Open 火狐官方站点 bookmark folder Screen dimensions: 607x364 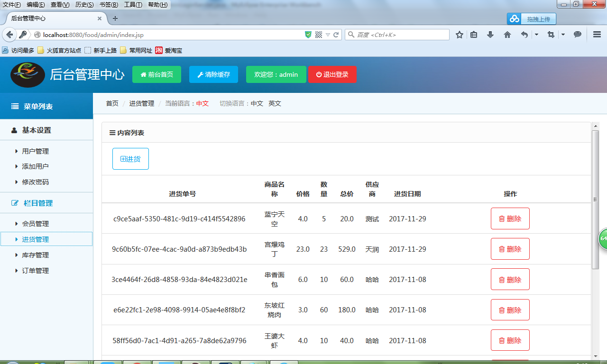pos(59,50)
